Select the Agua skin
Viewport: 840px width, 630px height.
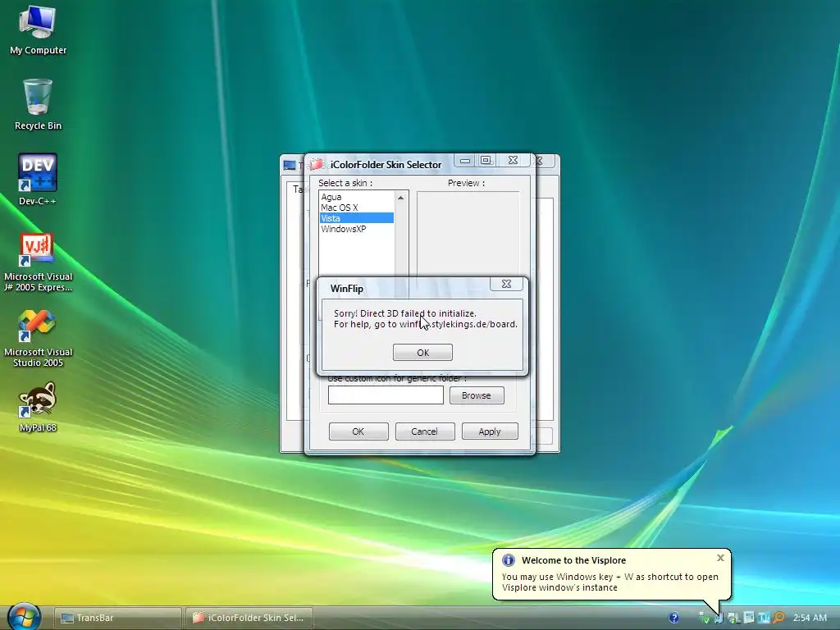pyautogui.click(x=356, y=197)
